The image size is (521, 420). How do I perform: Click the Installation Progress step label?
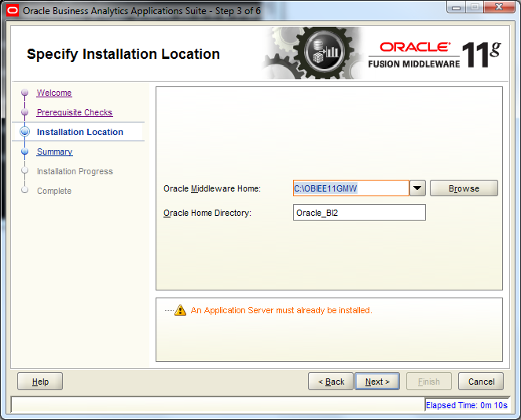pos(75,171)
